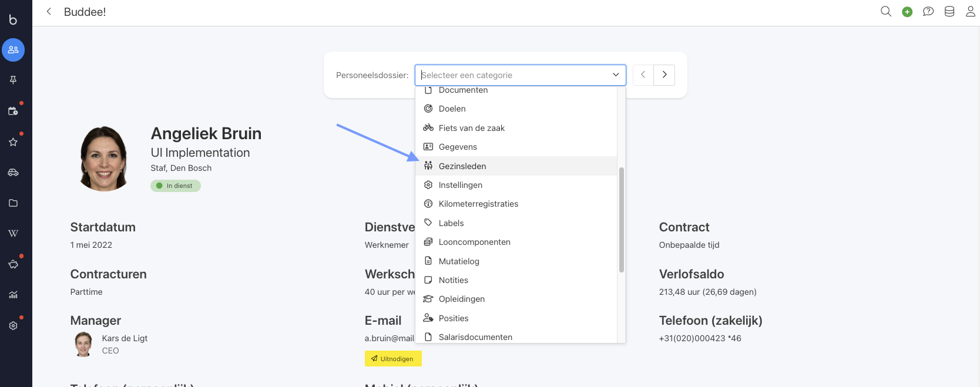Open the user account icon
Image resolution: width=980 pixels, height=387 pixels.
pos(971,12)
